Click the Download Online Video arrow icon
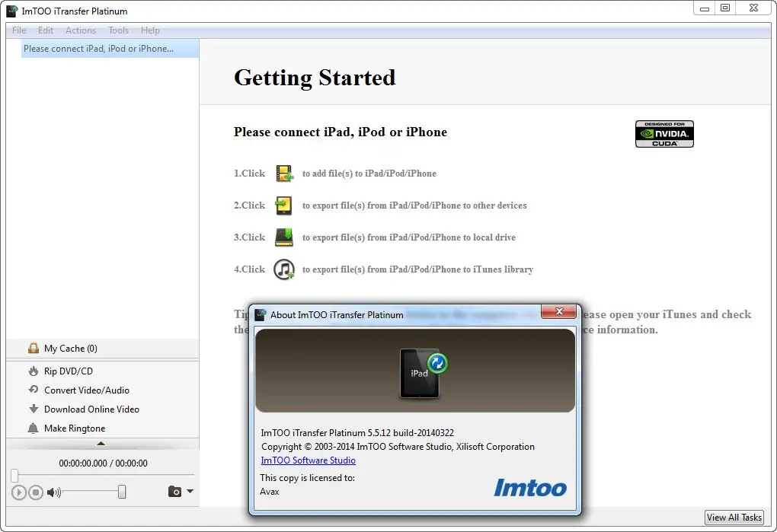The image size is (777, 532). [34, 409]
